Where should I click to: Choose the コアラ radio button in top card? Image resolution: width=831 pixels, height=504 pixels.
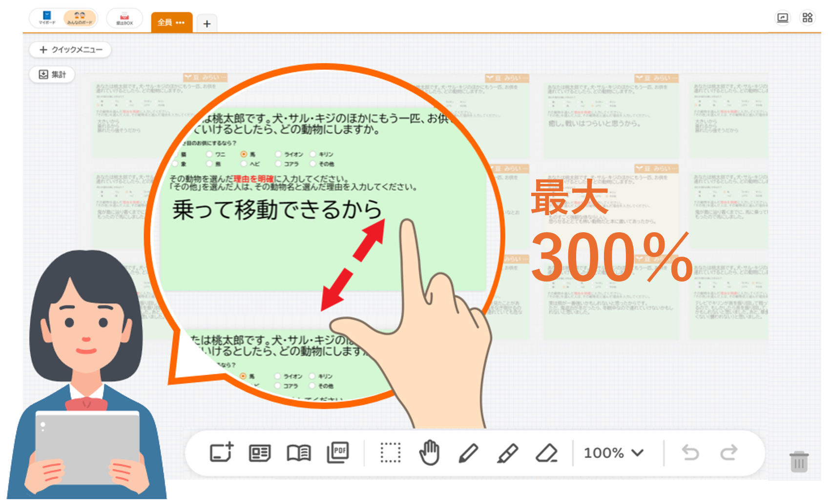pyautogui.click(x=278, y=164)
